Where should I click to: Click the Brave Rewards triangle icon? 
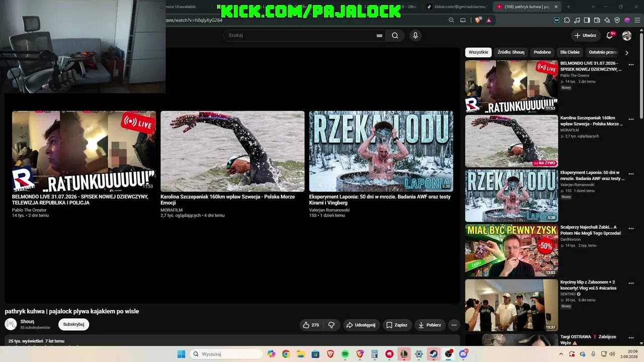tap(489, 20)
